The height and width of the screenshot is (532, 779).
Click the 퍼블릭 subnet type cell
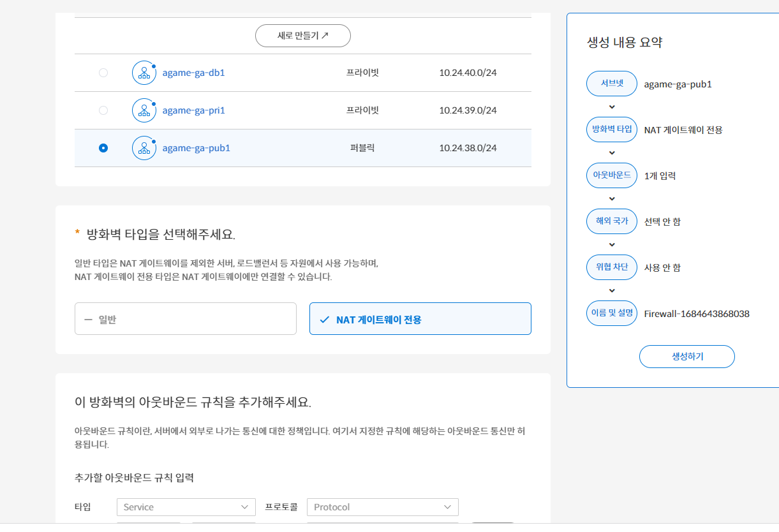[362, 148]
